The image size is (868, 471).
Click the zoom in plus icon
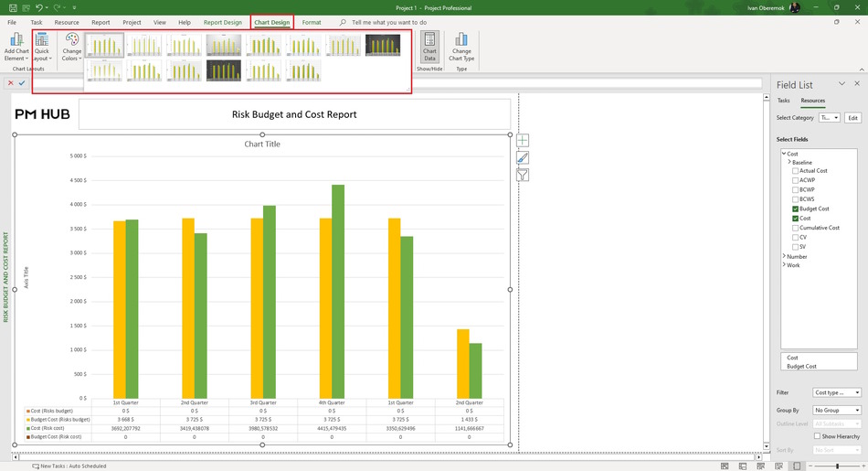[863, 466]
